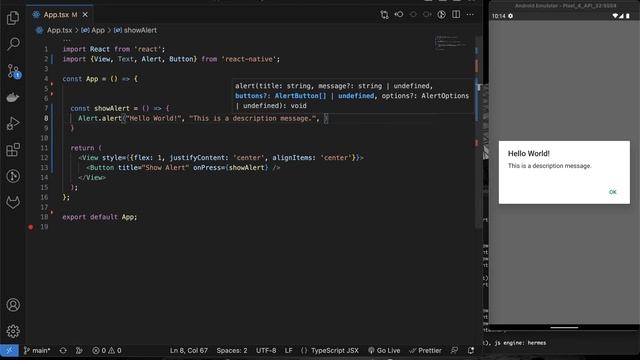Click App symbol in the breadcrumb
Screen dimensions: 640x360
(x=98, y=30)
